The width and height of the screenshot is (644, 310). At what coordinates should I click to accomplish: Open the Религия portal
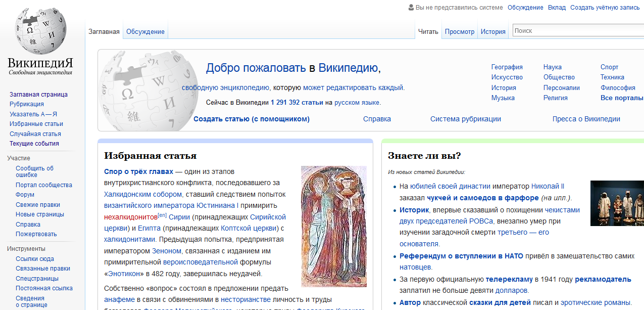(556, 98)
